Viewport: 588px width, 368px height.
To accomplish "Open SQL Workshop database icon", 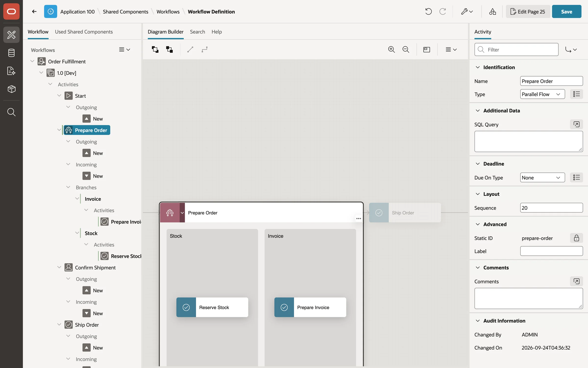I will coord(11,53).
